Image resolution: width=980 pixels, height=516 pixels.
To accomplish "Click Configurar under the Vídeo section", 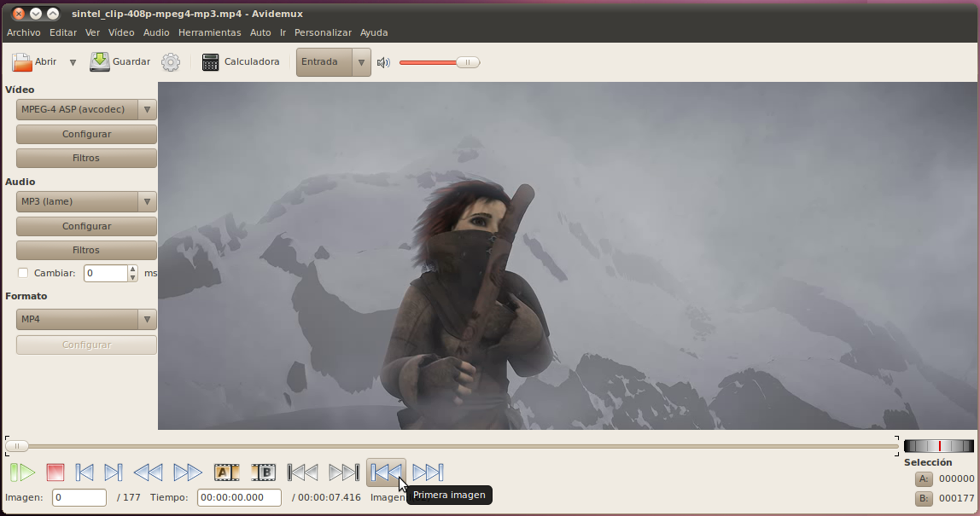I will pyautogui.click(x=86, y=134).
